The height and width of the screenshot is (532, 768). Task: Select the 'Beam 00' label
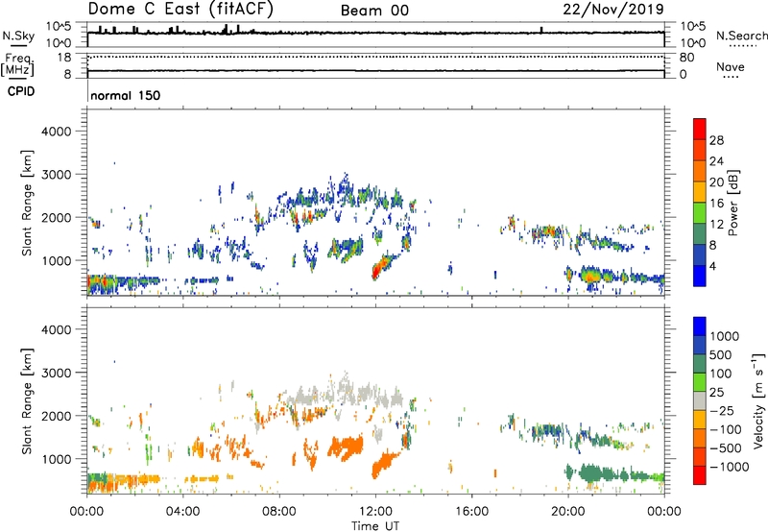(374, 11)
